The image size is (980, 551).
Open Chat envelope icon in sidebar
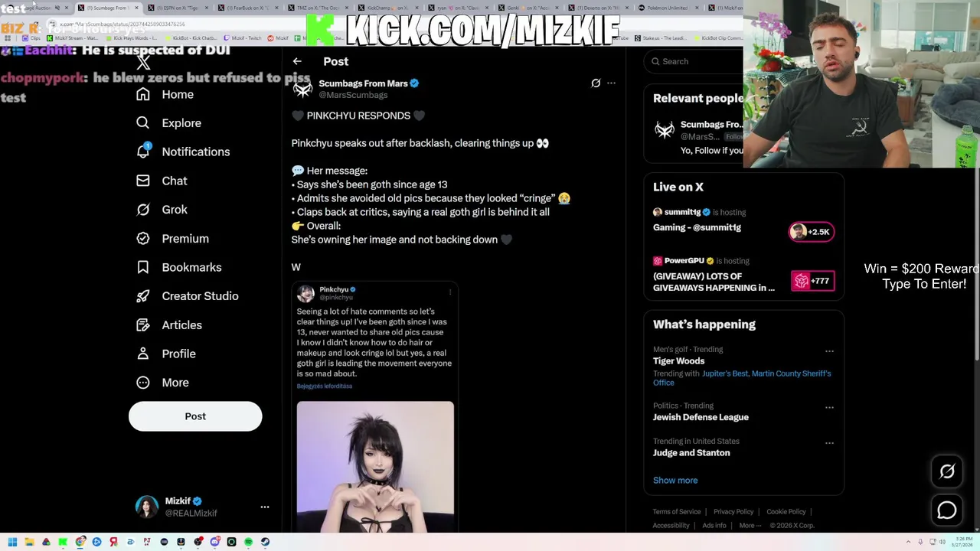click(x=143, y=181)
